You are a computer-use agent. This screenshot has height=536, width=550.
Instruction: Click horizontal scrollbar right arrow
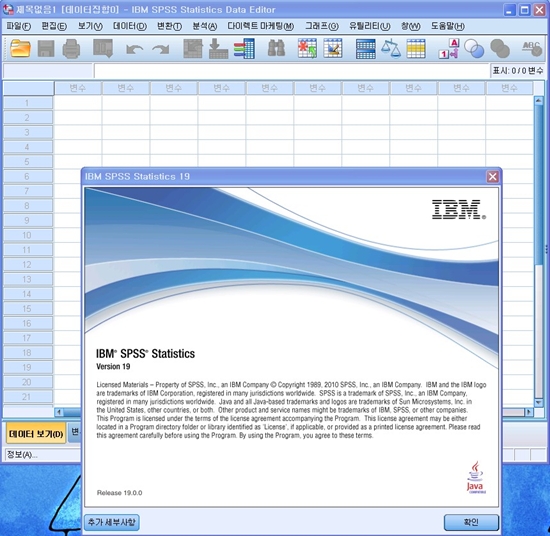coord(529,412)
